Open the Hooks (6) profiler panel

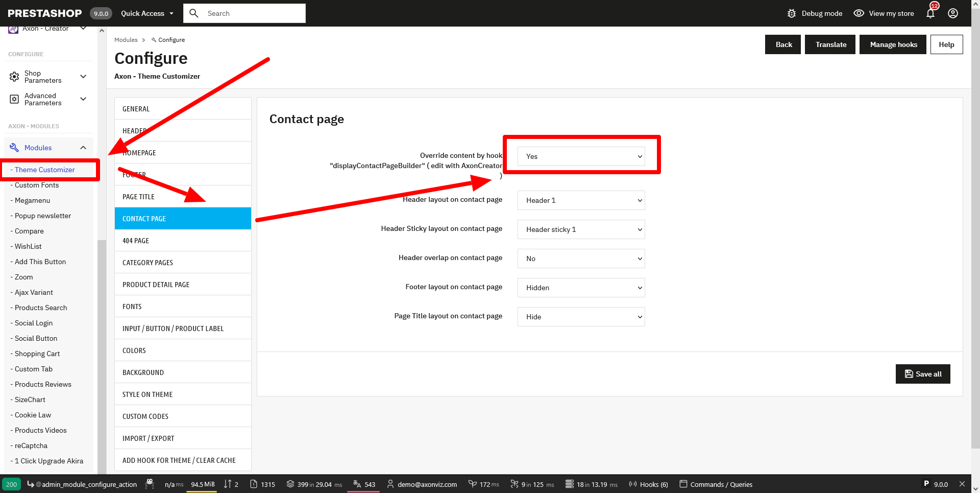coord(648,484)
